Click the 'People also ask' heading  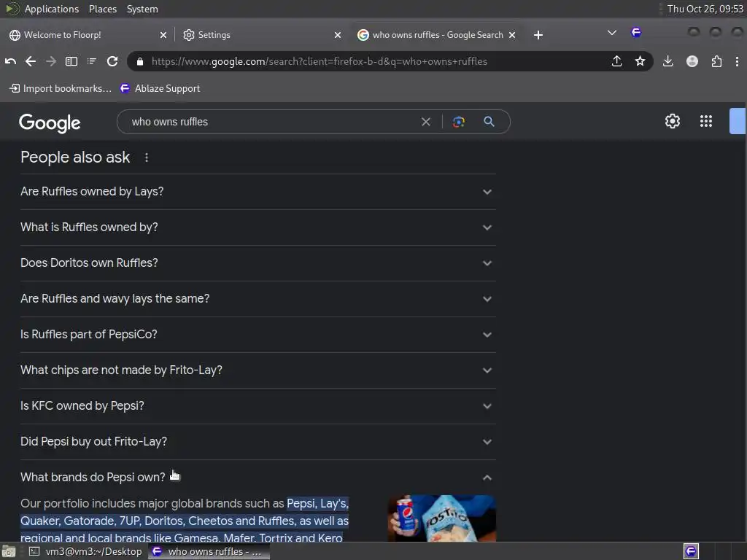coord(75,157)
